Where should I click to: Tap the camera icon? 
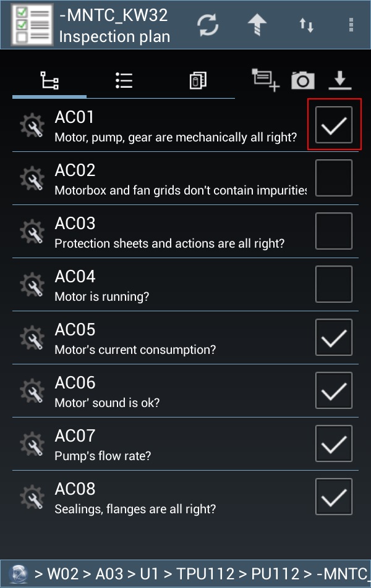point(303,80)
